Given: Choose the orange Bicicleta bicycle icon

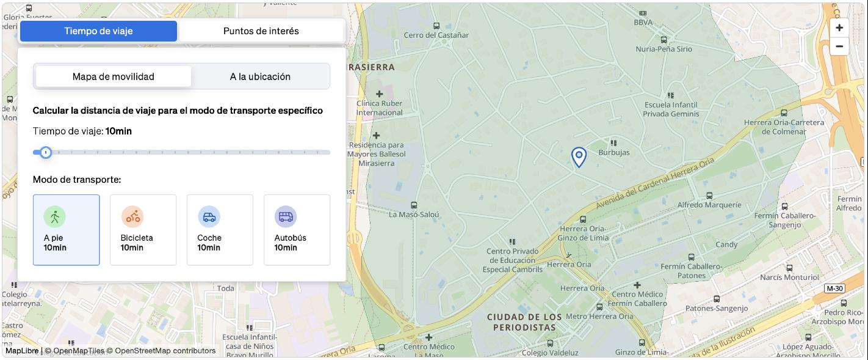Looking at the screenshot, I should point(132,217).
